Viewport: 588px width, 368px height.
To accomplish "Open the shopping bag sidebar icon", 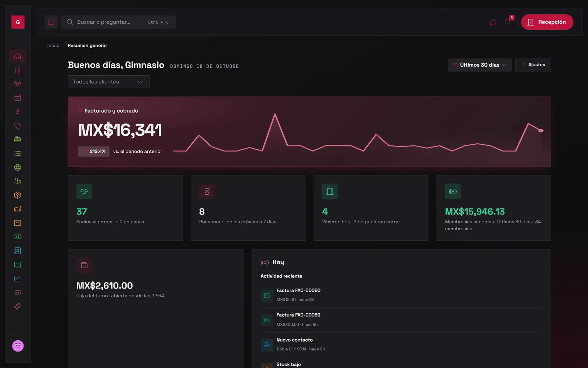I will pyautogui.click(x=17, y=223).
